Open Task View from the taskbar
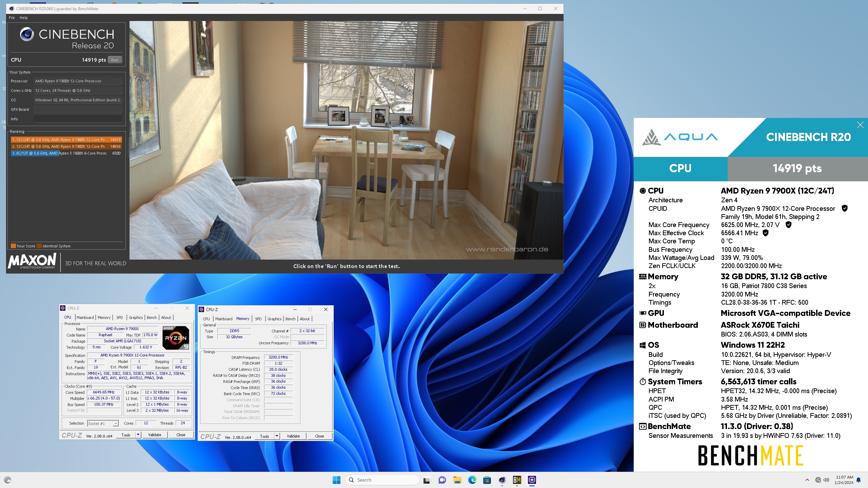 (x=427, y=480)
